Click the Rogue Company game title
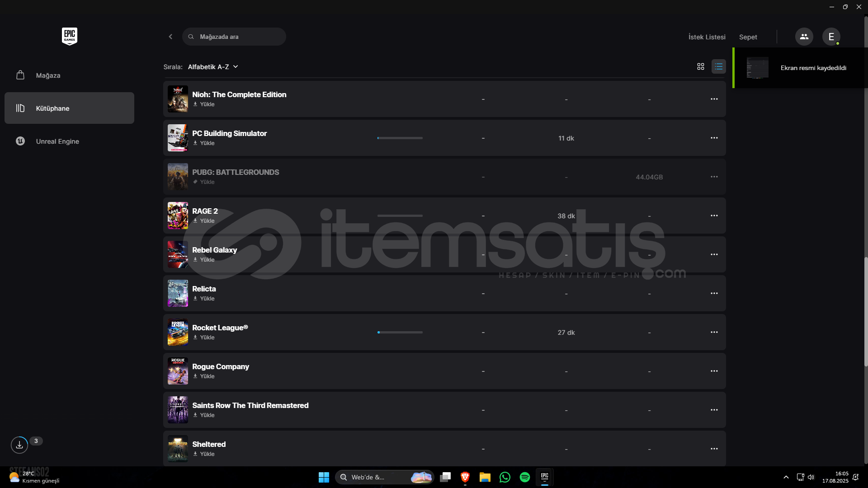Image resolution: width=868 pixels, height=488 pixels. 221,366
